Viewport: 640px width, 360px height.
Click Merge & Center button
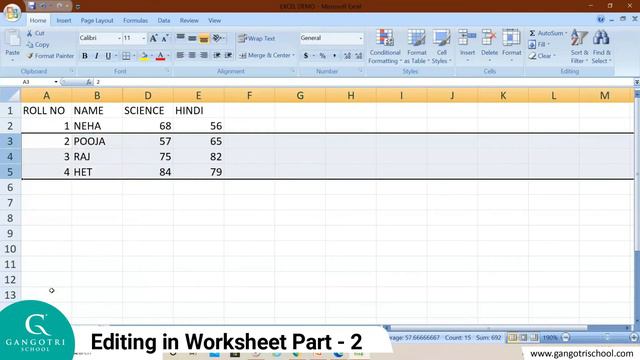click(264, 55)
